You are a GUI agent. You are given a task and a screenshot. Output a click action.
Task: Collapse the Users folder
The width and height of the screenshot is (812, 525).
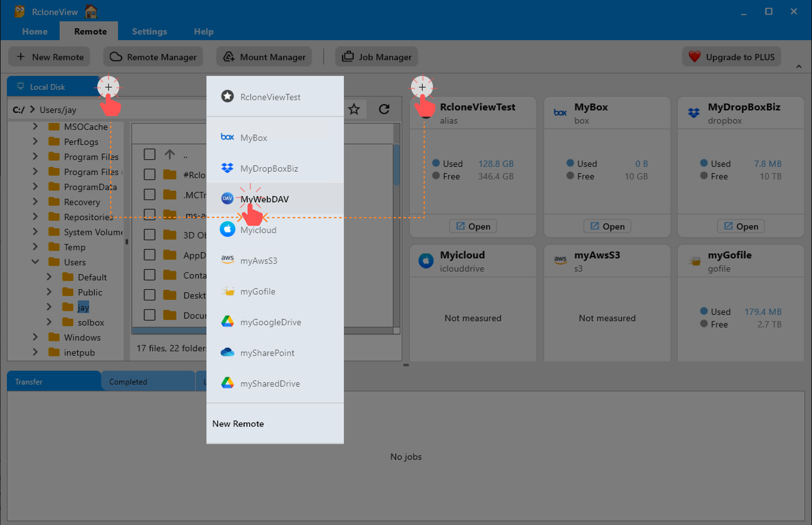(x=35, y=262)
